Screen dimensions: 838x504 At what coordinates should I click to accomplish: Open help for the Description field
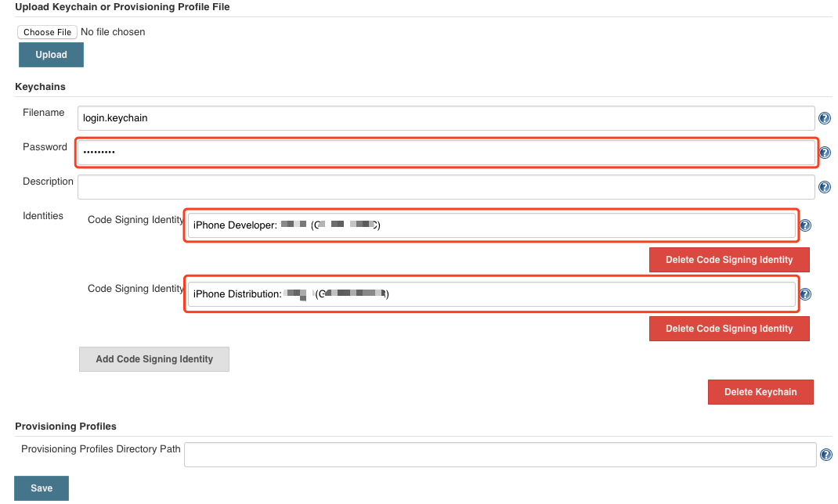click(x=825, y=187)
